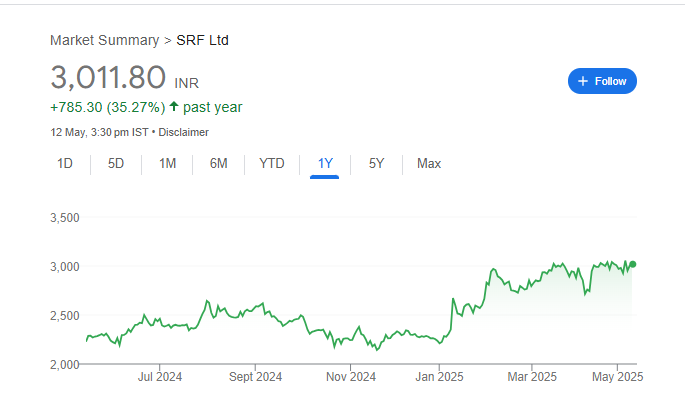
Task: Click the 3,011.80 price value
Action: pyautogui.click(x=108, y=77)
